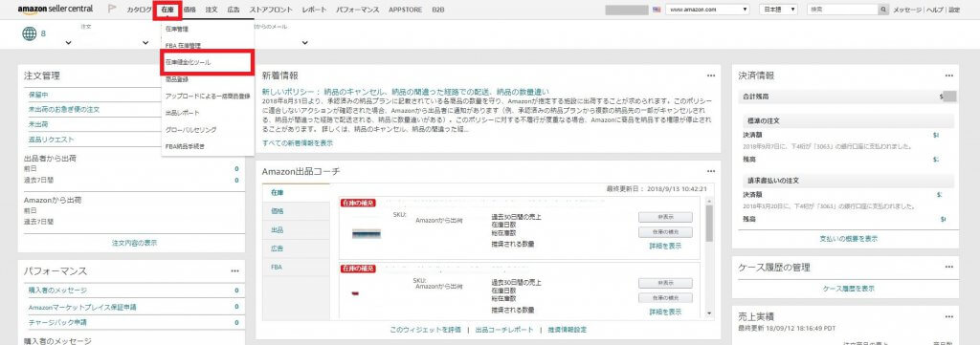The height and width of the screenshot is (345, 980).
Task: Open カタログ menu
Action: click(x=139, y=10)
